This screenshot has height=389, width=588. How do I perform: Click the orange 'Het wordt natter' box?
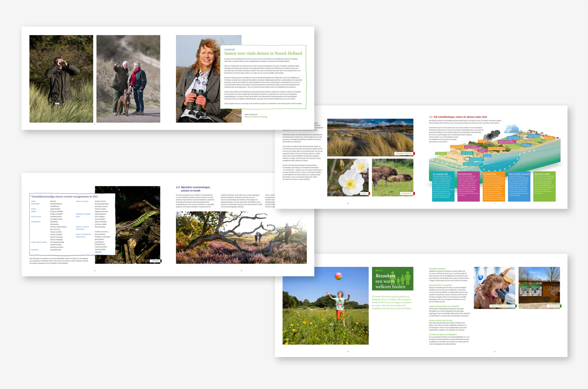tap(494, 186)
